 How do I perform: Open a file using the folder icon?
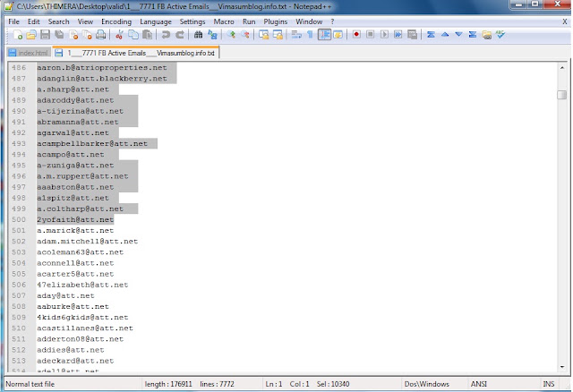(31, 35)
